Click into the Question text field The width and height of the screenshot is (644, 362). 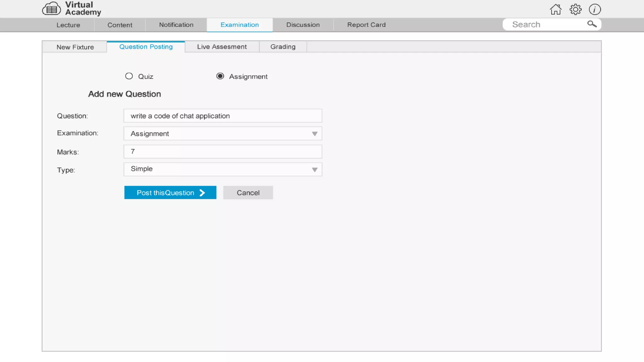click(223, 116)
